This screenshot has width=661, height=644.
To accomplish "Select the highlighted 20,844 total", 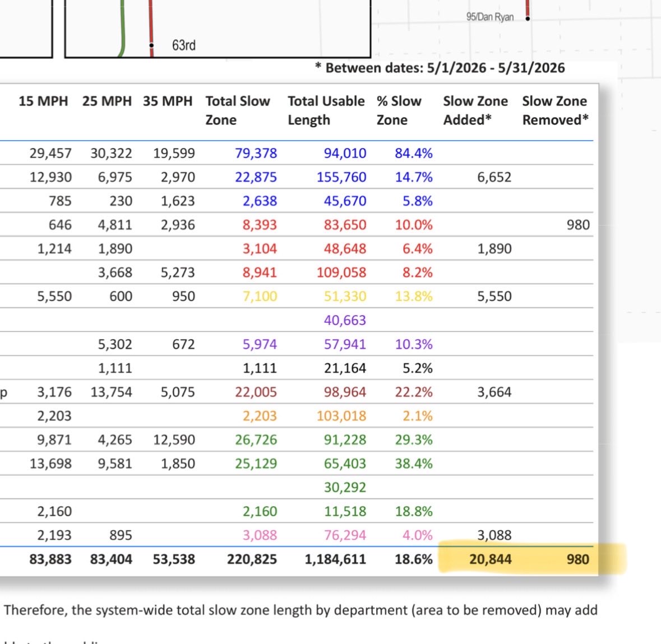I will [490, 559].
